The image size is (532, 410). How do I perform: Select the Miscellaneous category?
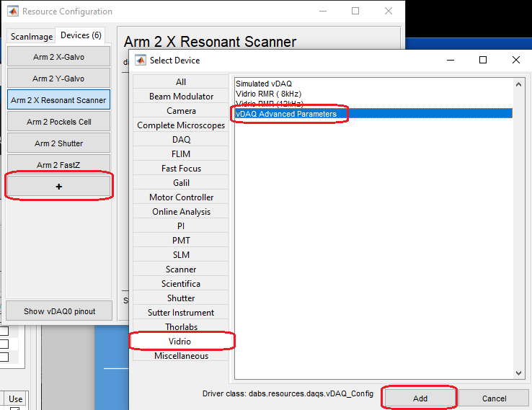[181, 356]
